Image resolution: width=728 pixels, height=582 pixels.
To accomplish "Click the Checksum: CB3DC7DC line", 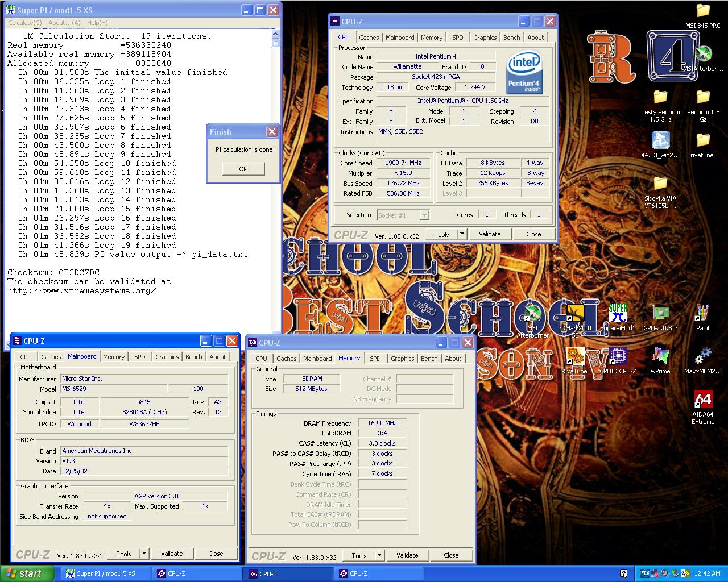I will [x=53, y=273].
